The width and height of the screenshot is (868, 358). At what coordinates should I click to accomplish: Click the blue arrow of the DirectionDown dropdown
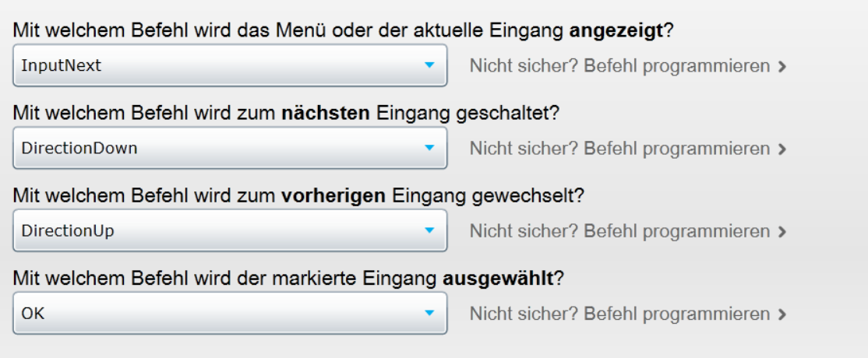coord(429,149)
